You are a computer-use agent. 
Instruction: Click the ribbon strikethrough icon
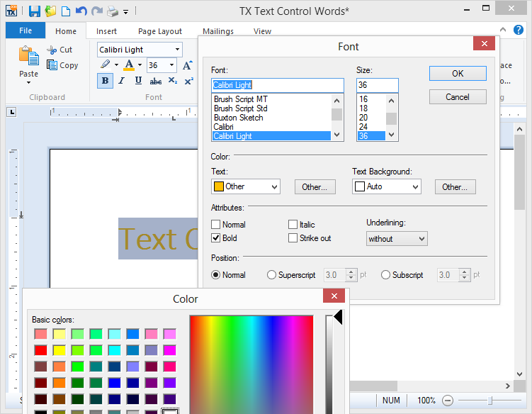[x=155, y=81]
